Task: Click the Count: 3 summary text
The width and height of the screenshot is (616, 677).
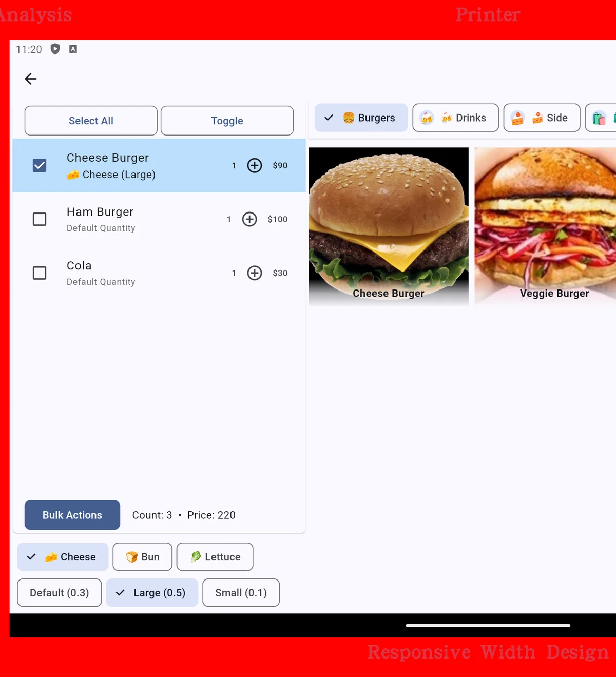Action: click(x=152, y=515)
